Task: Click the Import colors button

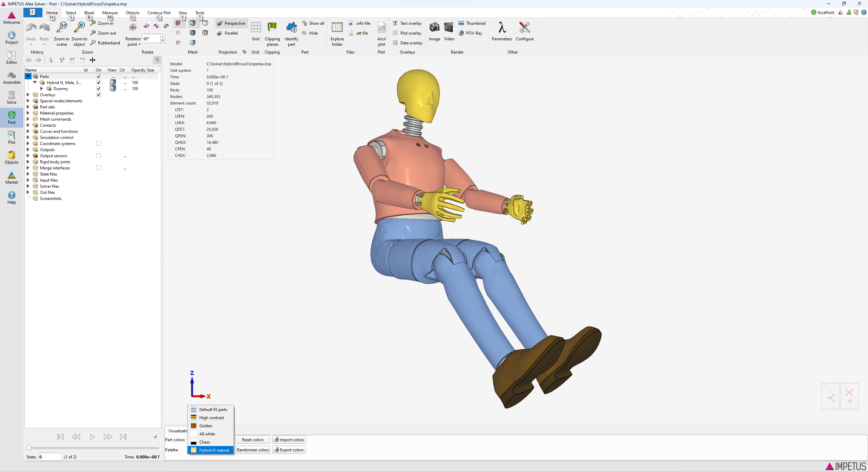Action: (289, 440)
